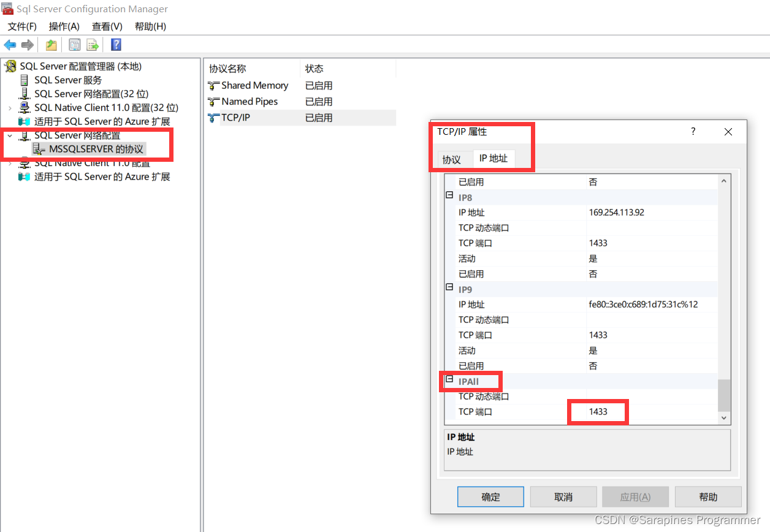This screenshot has height=532, width=770.
Task: Select MSSQLSERVER 的协议 tree item
Action: point(96,149)
